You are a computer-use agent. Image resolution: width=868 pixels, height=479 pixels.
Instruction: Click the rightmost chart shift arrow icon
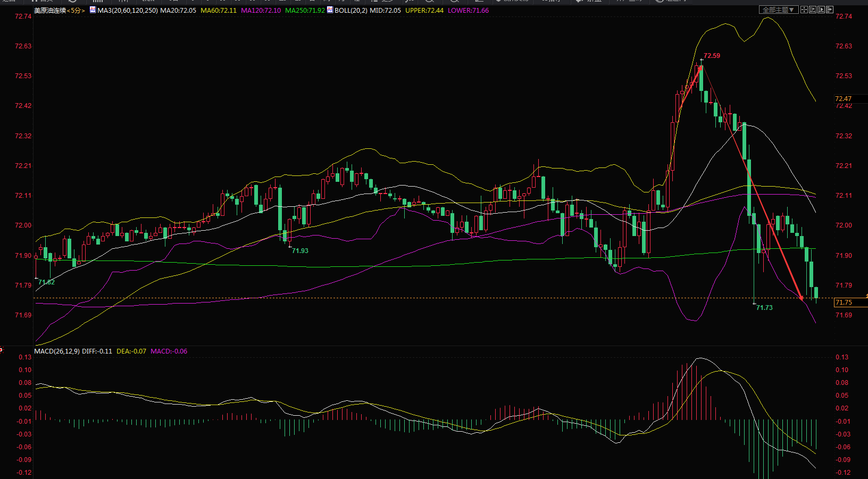[x=830, y=10]
